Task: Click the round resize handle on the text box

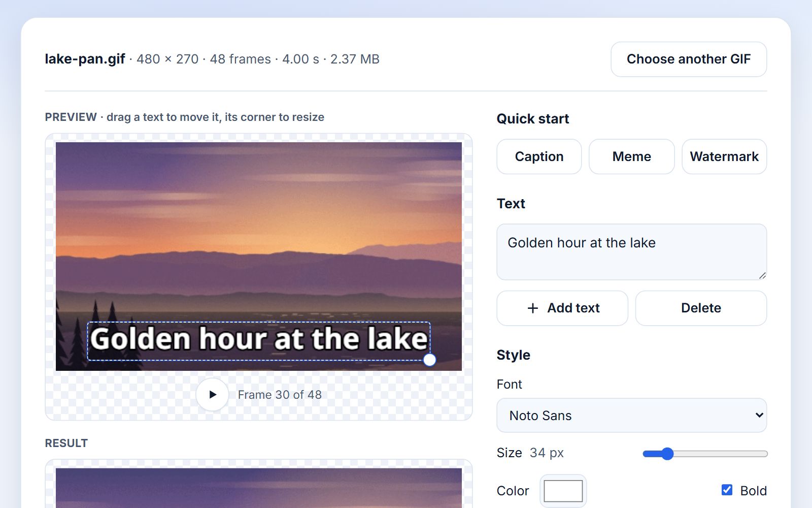Action: 429,360
